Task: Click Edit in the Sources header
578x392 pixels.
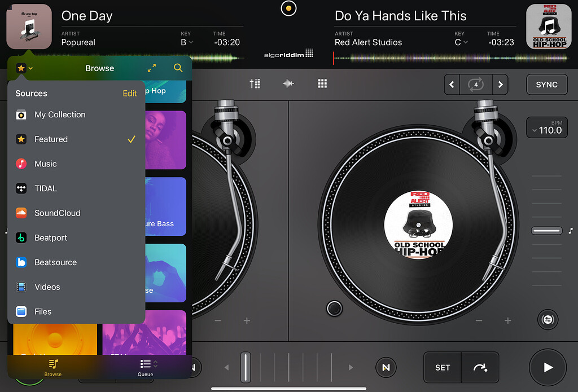Action: tap(130, 94)
